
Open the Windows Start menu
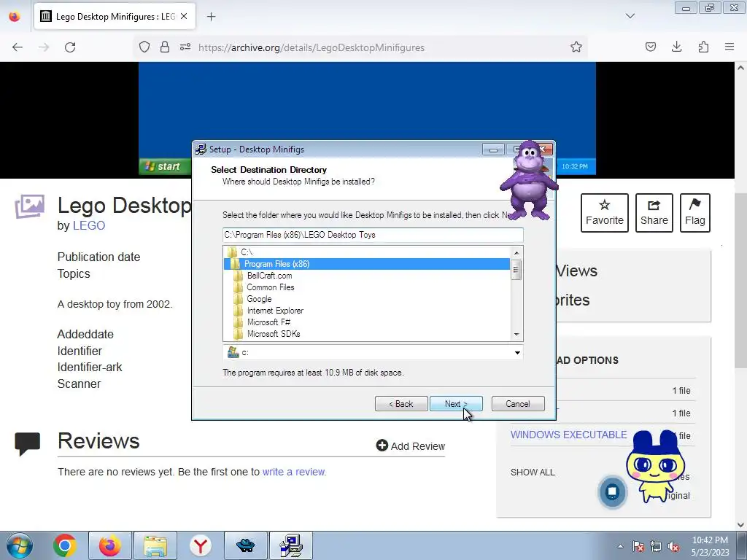(20, 545)
